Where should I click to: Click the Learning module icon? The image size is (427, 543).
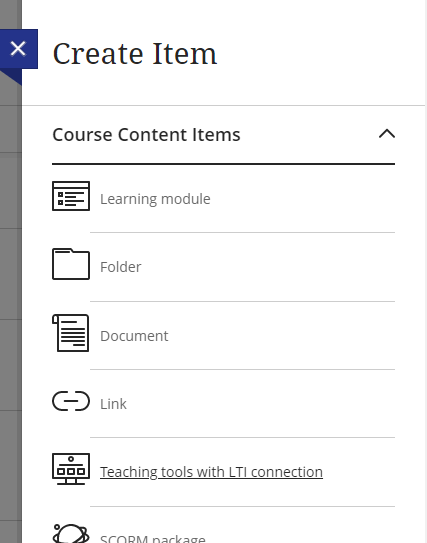(x=71, y=196)
